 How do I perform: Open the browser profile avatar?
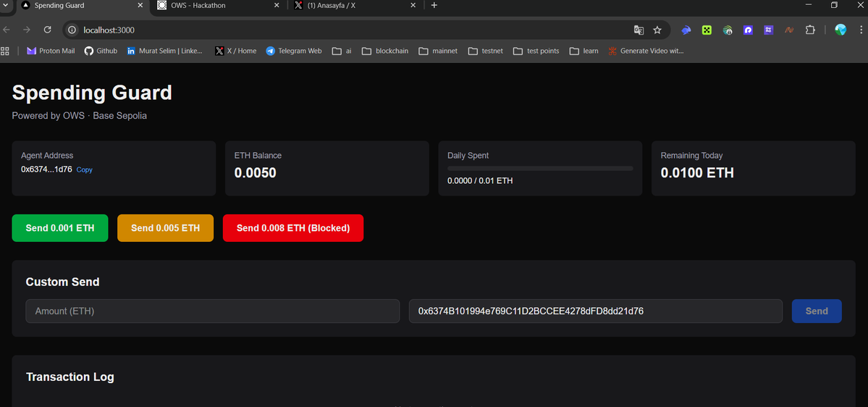(x=841, y=30)
